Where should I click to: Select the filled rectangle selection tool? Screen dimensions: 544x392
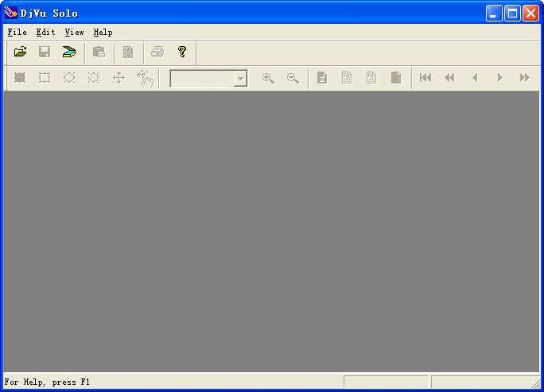pyautogui.click(x=20, y=78)
